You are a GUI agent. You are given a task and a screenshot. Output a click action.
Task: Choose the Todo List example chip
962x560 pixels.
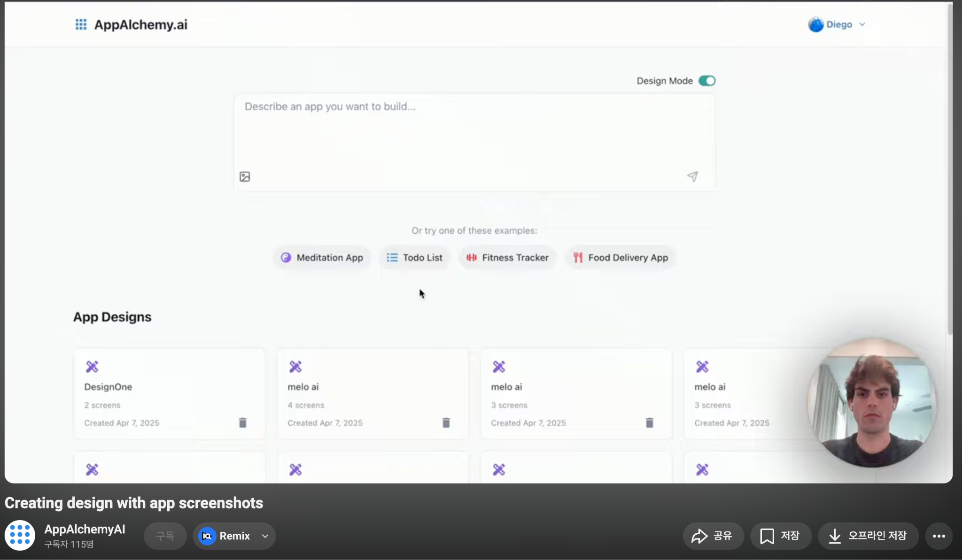414,257
